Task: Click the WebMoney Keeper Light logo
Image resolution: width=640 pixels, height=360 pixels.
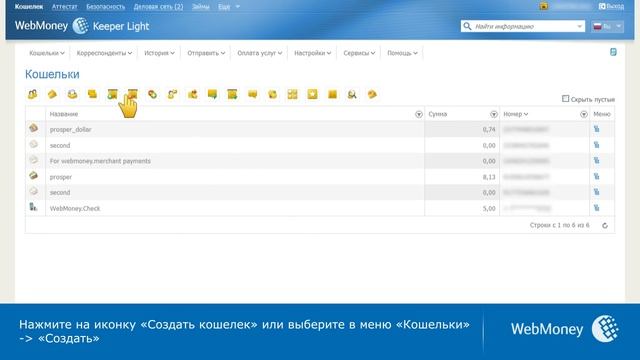Action: coord(82,26)
